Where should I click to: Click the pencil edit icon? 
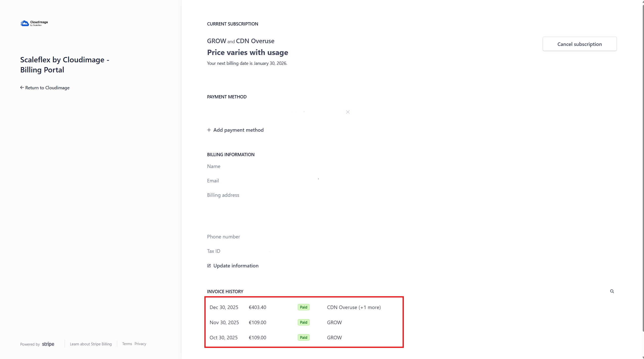coord(209,266)
